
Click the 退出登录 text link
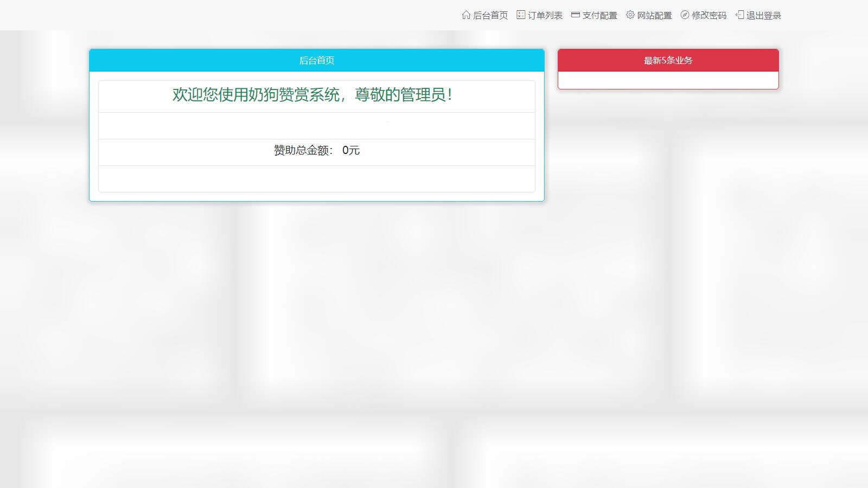coord(764,16)
